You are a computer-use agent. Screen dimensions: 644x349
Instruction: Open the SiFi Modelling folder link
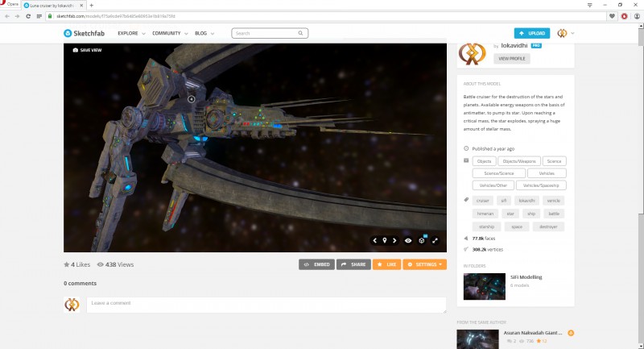[x=526, y=277]
